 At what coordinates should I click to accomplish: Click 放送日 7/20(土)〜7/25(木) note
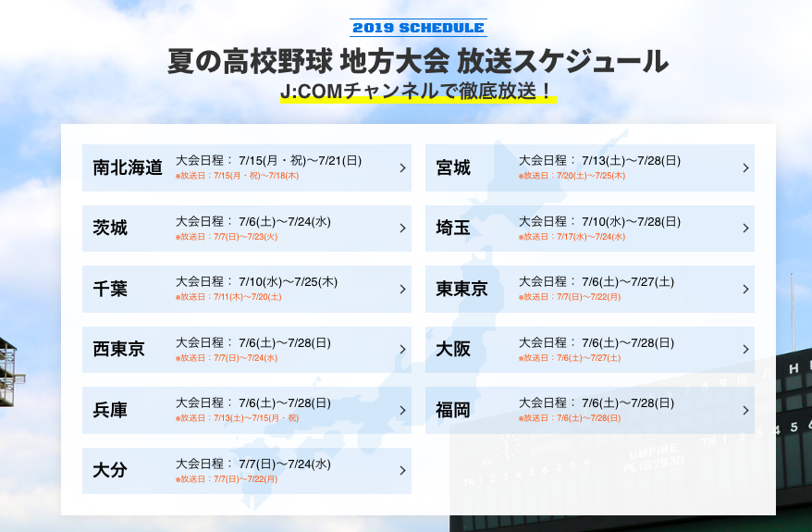pyautogui.click(x=572, y=176)
